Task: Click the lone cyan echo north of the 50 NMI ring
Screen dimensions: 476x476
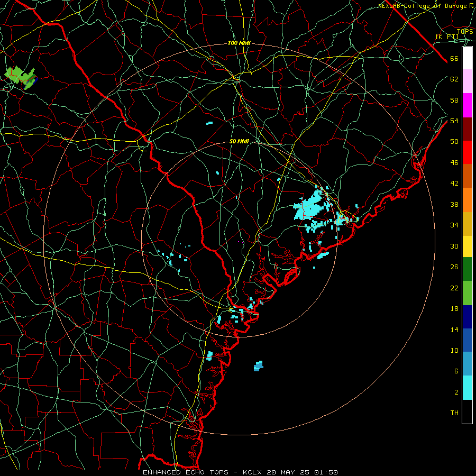Action: (209, 123)
